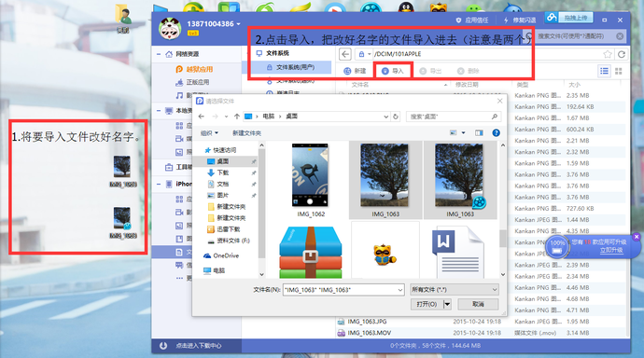Select the IMG_1063.MOV row in file list

pyautogui.click(x=482, y=333)
